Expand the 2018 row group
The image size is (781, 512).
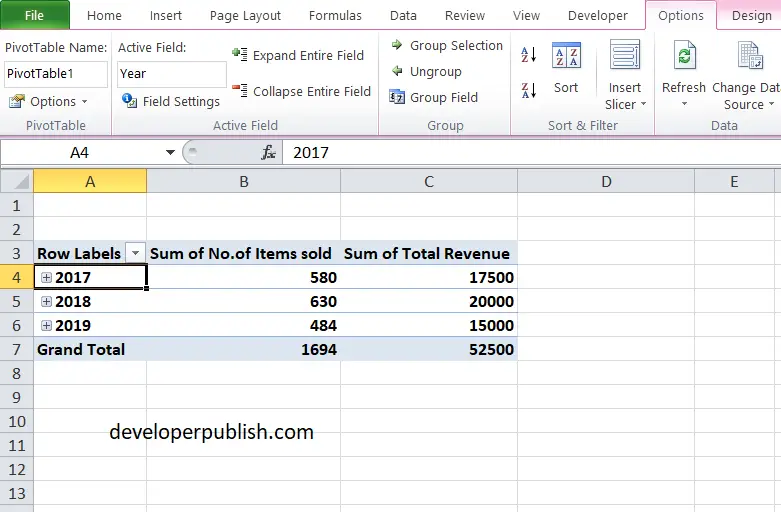pos(46,301)
